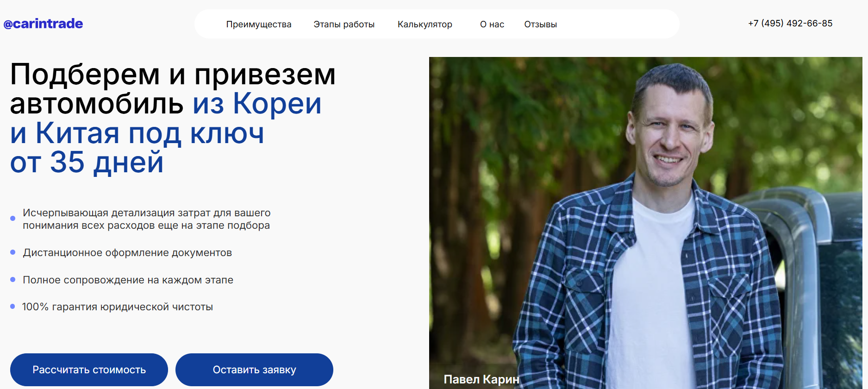This screenshot has height=389, width=868.
Task: Click the blue text из Кореи
Action: (257, 103)
